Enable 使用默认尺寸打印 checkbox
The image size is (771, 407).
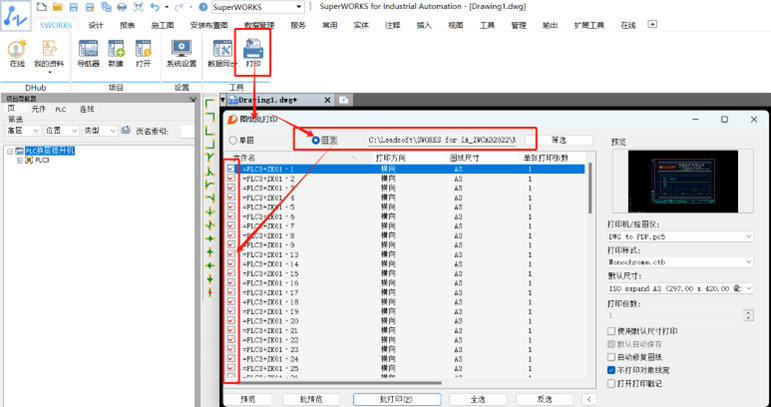tap(611, 331)
